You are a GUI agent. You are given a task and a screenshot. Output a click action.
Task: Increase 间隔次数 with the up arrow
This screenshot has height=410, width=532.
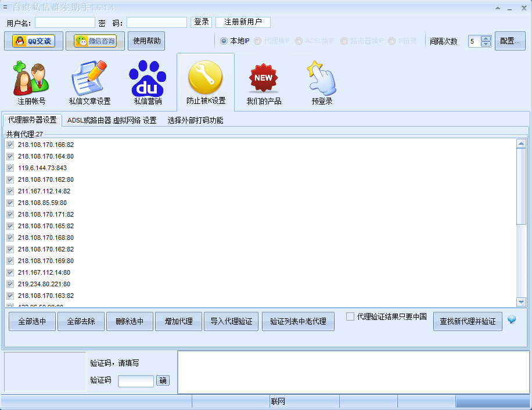click(486, 39)
